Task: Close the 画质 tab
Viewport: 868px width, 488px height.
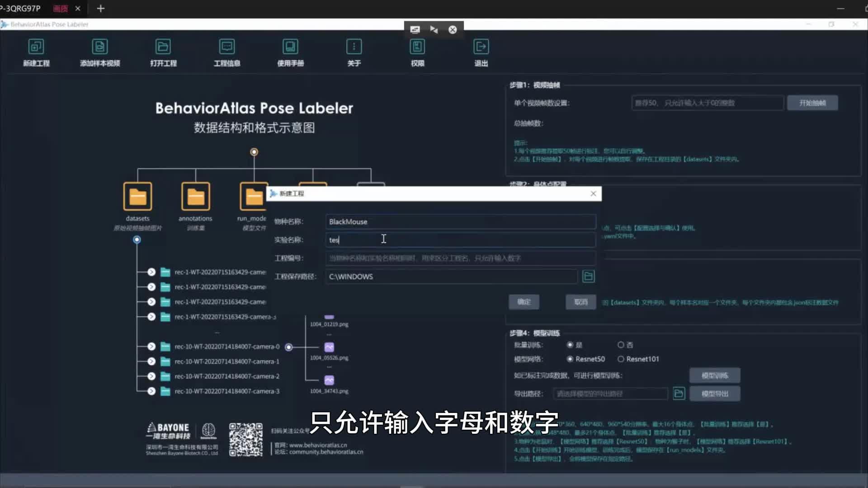Action: tap(78, 9)
